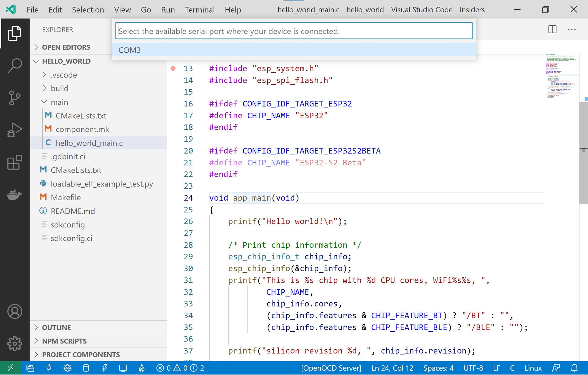This screenshot has width=588, height=375.
Task: Open the Source Control view
Action: point(15,98)
